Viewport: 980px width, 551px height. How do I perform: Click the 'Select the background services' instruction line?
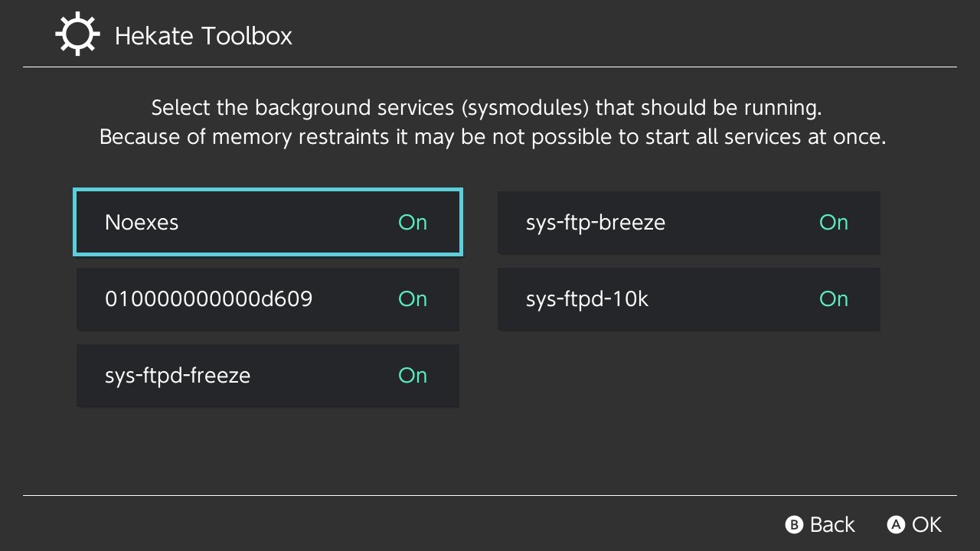coord(486,108)
